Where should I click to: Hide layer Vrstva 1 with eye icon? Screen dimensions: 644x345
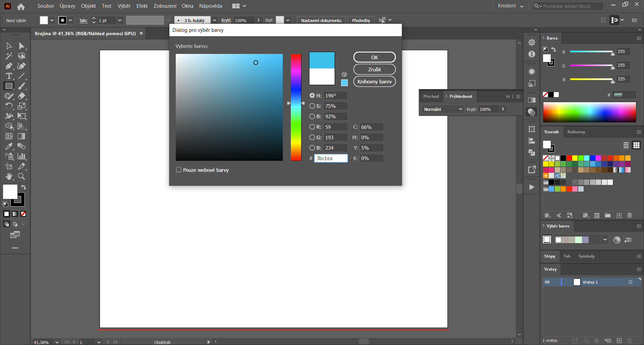coord(547,282)
